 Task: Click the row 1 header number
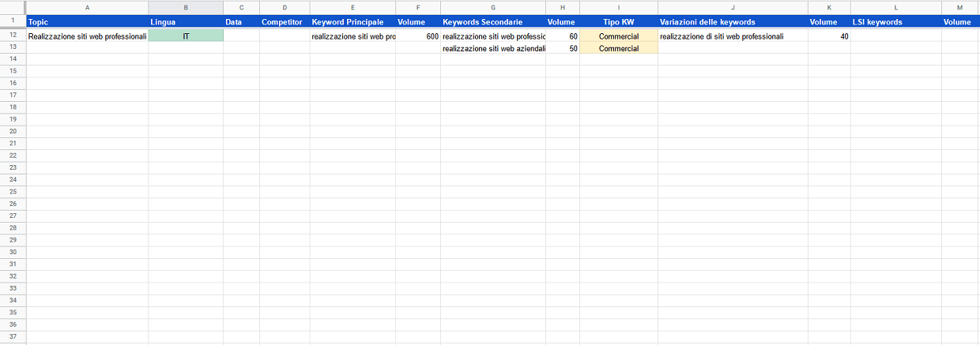pyautogui.click(x=13, y=21)
